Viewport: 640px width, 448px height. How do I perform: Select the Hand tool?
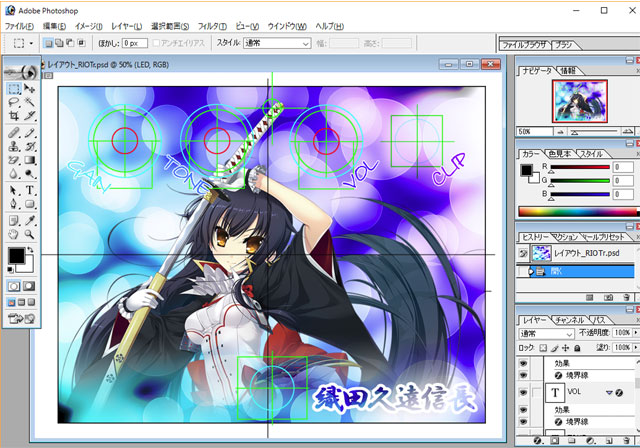(x=14, y=234)
